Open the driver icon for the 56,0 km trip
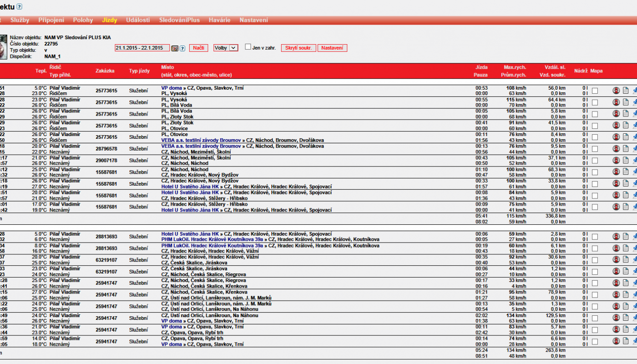This screenshot has height=364, width=637. [616, 91]
